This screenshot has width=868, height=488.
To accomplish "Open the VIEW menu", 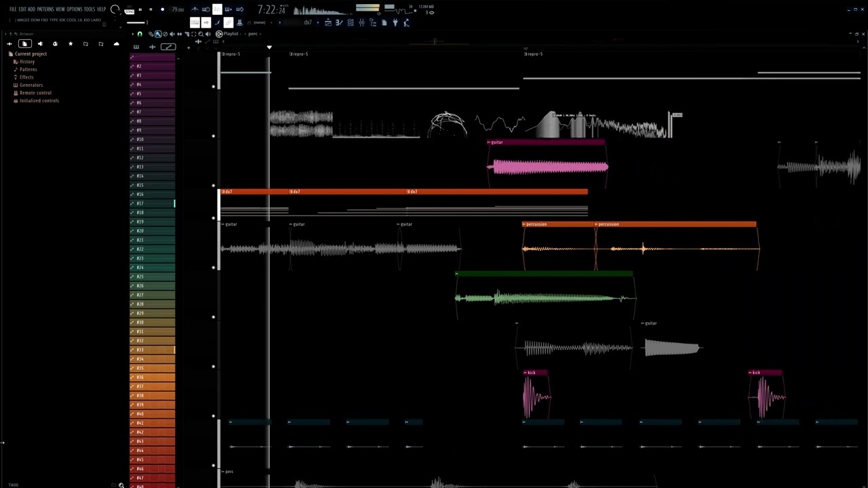I will coord(60,9).
